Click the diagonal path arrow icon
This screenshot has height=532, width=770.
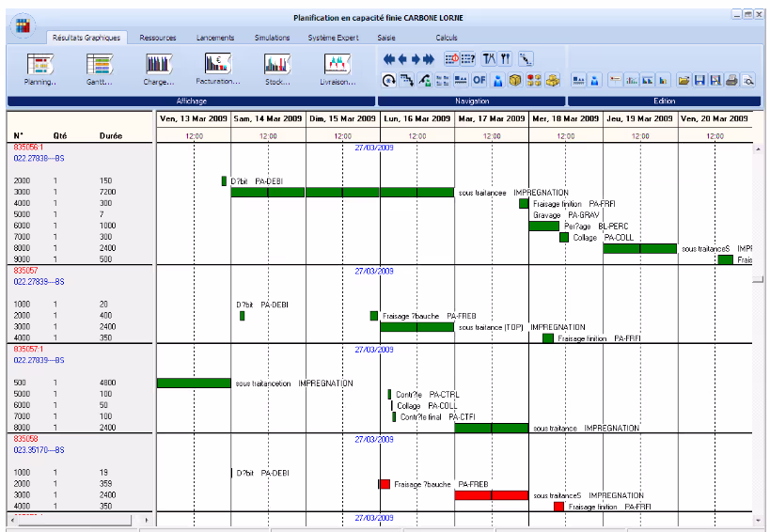click(526, 59)
